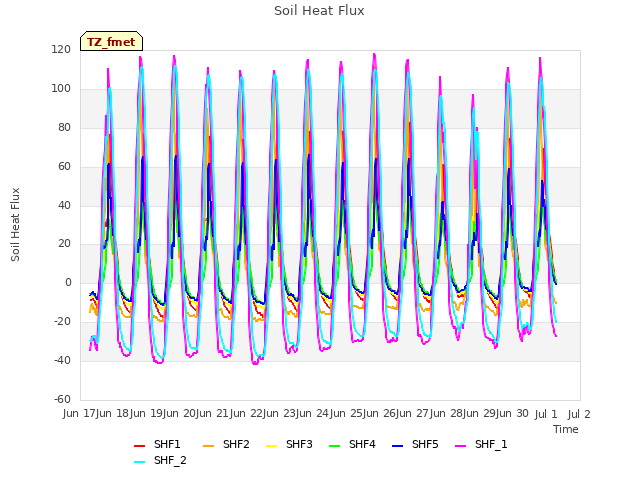Screen dimensions: 640x480
Task: Click the Jun 26 x-axis label
Action: [381, 413]
